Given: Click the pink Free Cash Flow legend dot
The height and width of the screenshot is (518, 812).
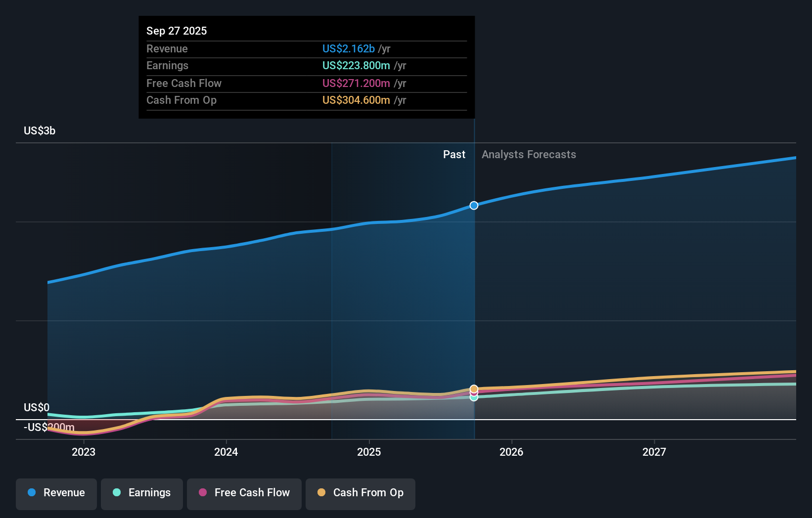Looking at the screenshot, I should pos(203,493).
